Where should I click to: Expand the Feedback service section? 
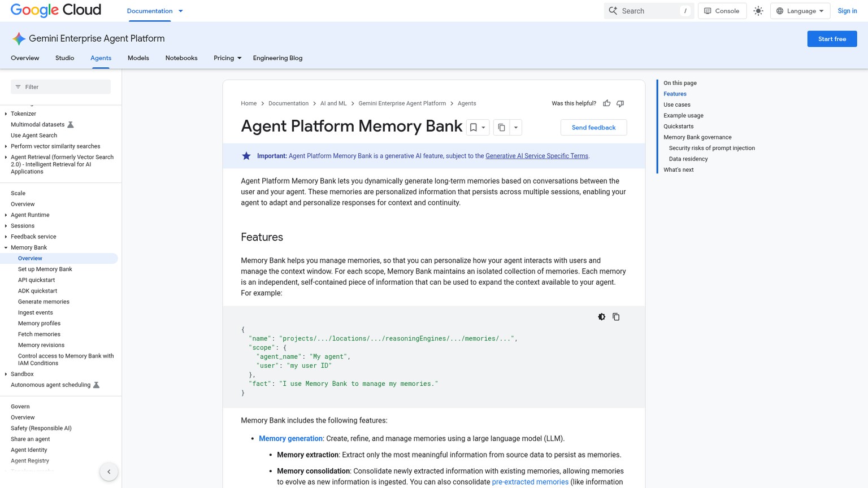pyautogui.click(x=6, y=237)
